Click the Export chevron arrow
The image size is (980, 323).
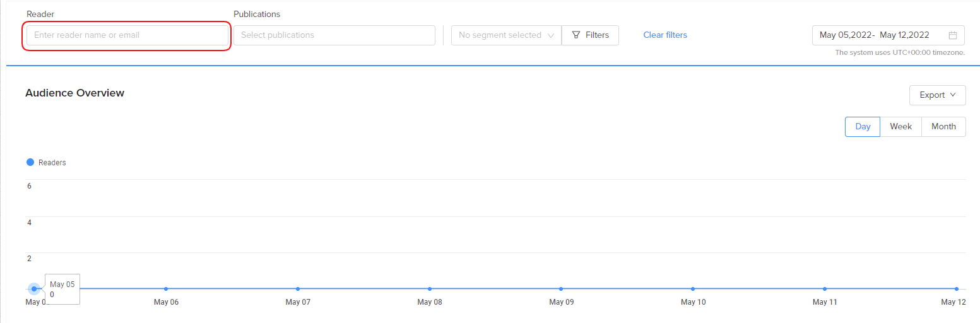[953, 95]
